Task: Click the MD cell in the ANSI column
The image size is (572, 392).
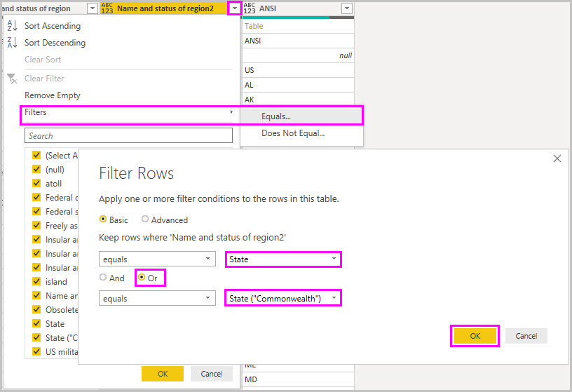Action: pos(298,379)
